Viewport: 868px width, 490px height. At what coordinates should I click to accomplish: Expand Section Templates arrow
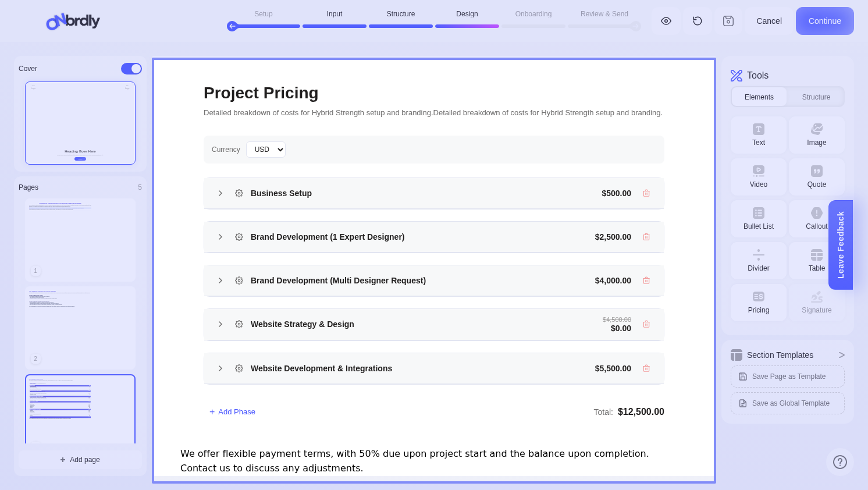(x=841, y=355)
